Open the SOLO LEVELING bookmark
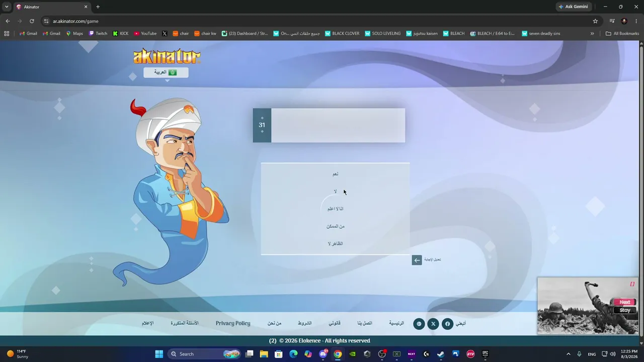This screenshot has height=362, width=644. [382, 34]
